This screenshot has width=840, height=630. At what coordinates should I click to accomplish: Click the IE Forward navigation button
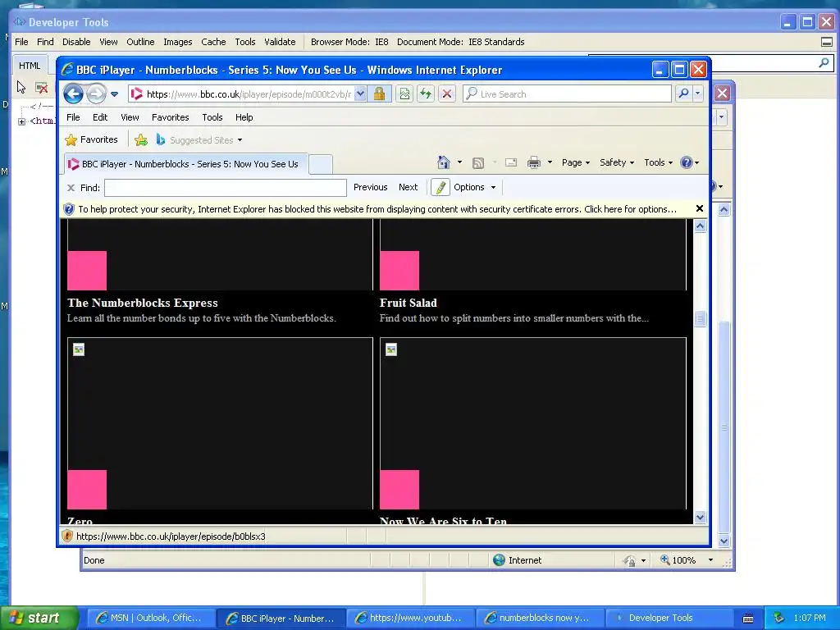pos(97,94)
